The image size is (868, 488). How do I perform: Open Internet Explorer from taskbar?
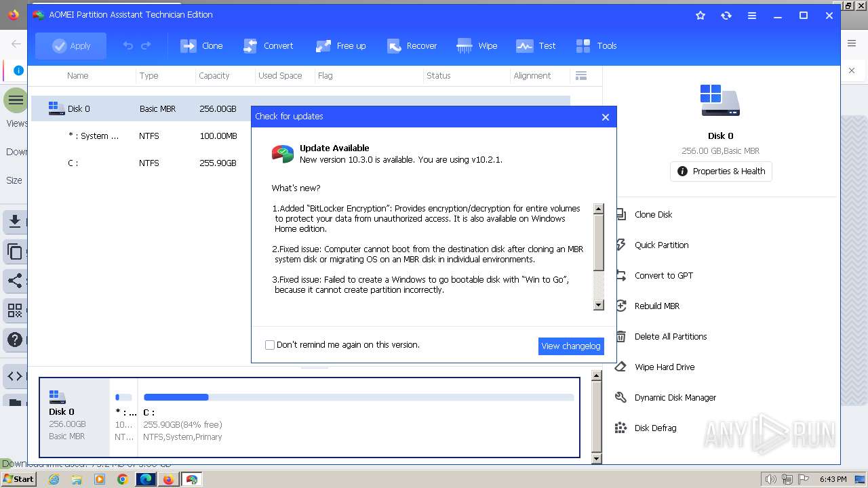[54, 479]
